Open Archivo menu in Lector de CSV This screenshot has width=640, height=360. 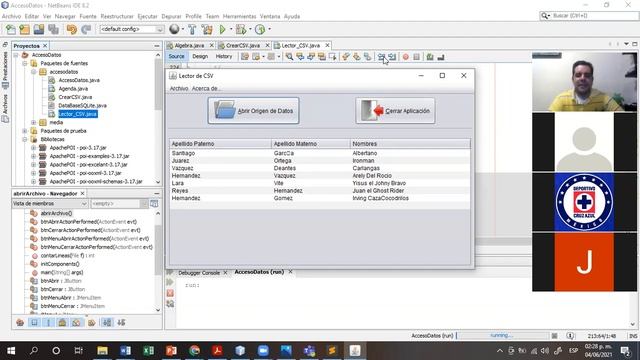pos(179,88)
